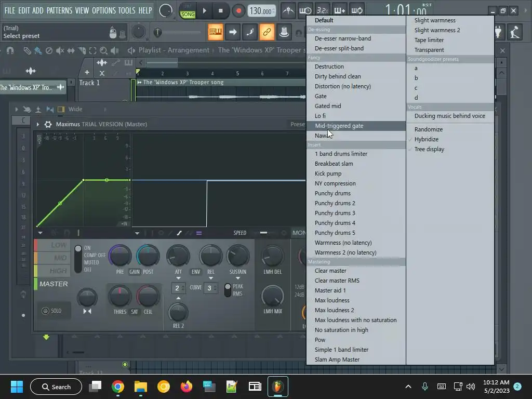Viewport: 532px width, 399px height.
Task: Toggle the GAIN link button between PRE and POST
Action: (135, 272)
